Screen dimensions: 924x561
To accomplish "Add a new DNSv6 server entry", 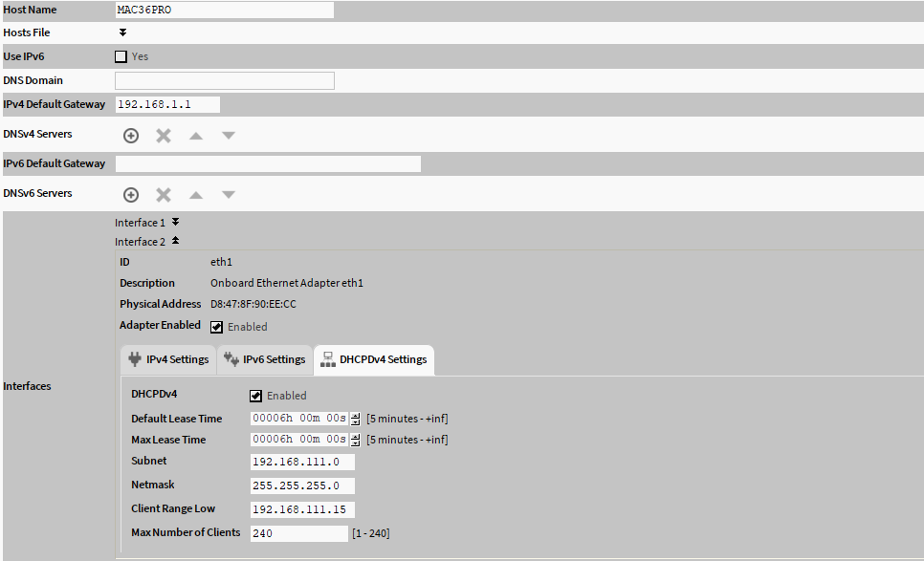I will click(131, 194).
